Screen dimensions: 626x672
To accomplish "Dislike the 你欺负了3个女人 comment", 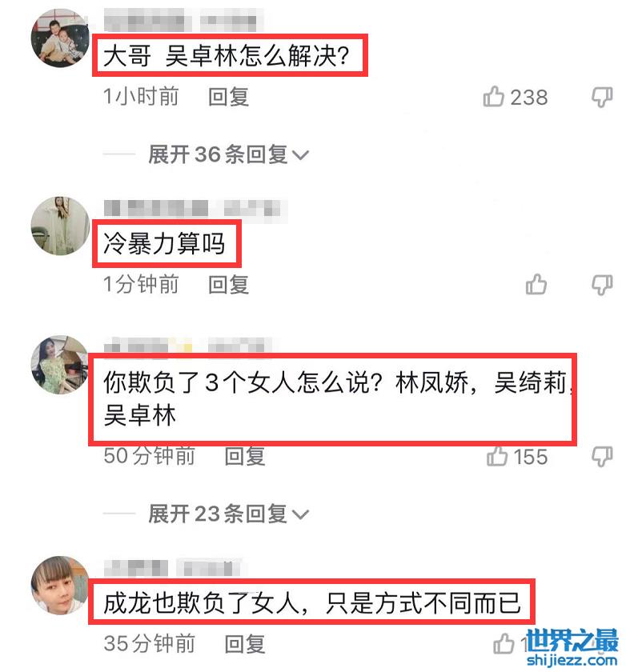I will (602, 457).
